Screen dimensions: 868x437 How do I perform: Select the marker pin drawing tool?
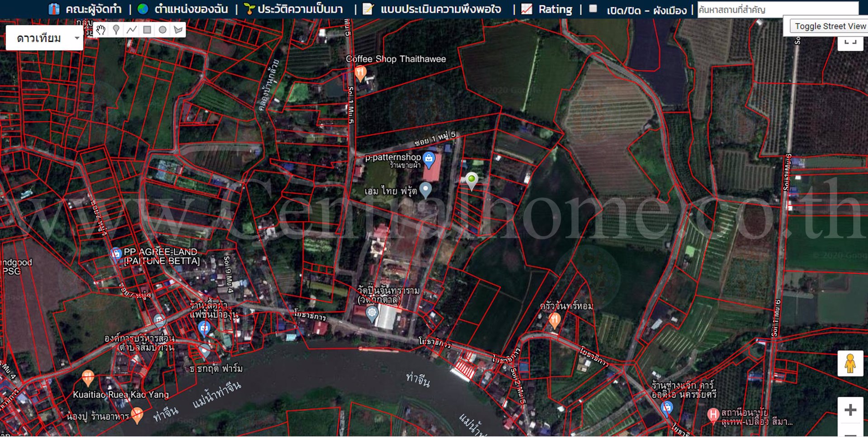116,30
